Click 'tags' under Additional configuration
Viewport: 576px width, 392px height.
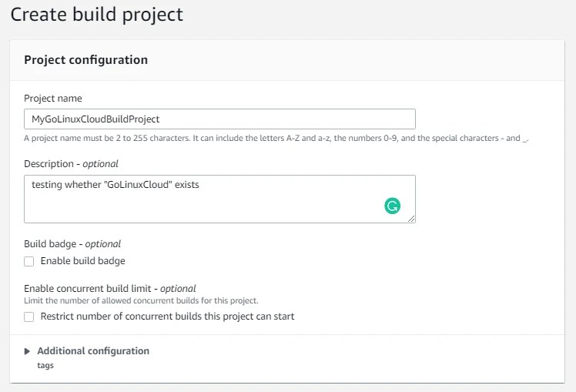[x=45, y=365]
